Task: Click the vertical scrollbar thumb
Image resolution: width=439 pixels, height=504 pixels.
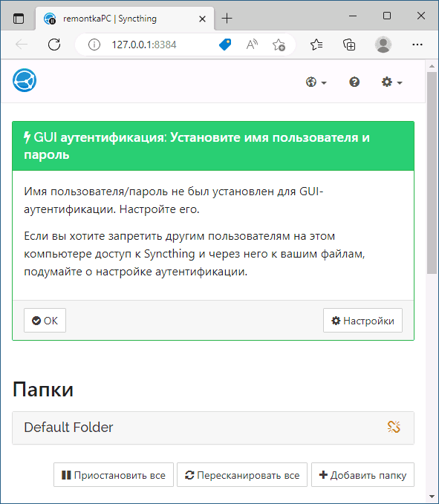Action: (432, 173)
